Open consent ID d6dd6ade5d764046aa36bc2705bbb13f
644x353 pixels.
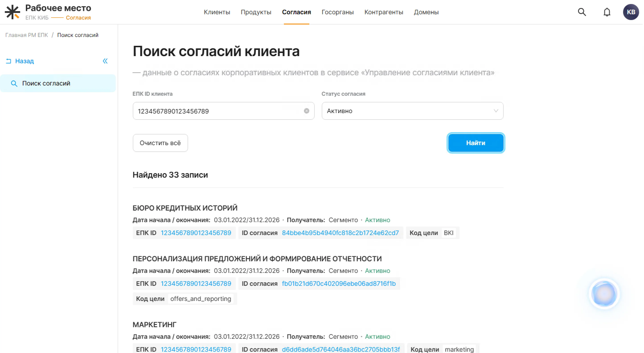pyautogui.click(x=341, y=350)
